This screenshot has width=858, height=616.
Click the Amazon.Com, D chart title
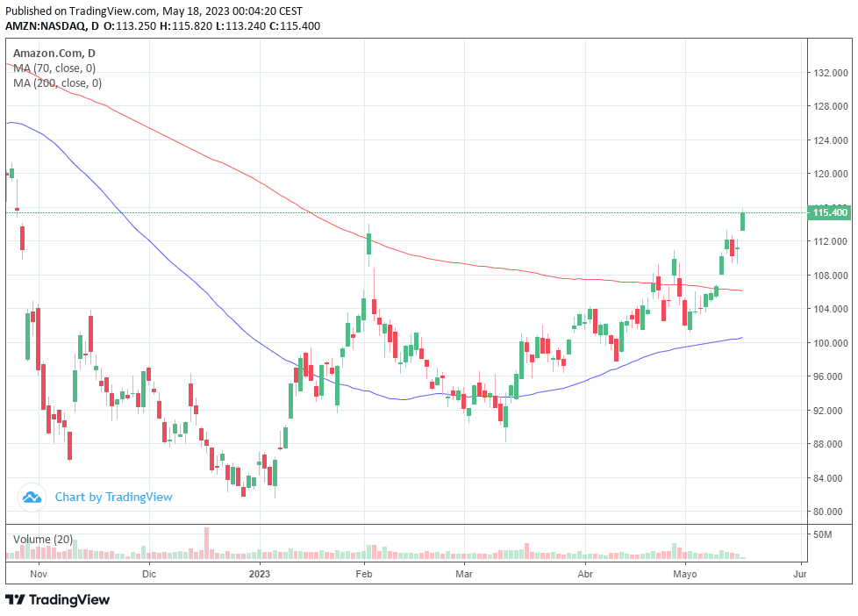[x=54, y=54]
